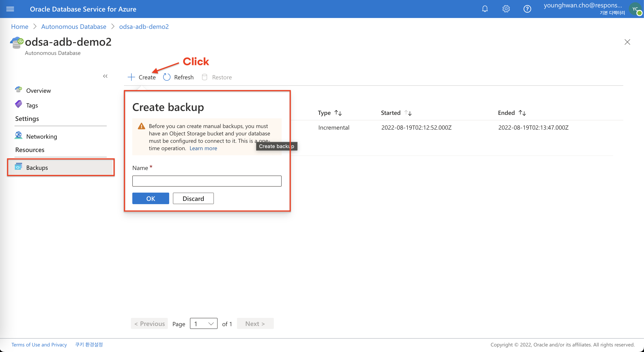Click the Restore cylinder icon
Image resolution: width=644 pixels, height=352 pixels.
[x=204, y=77]
